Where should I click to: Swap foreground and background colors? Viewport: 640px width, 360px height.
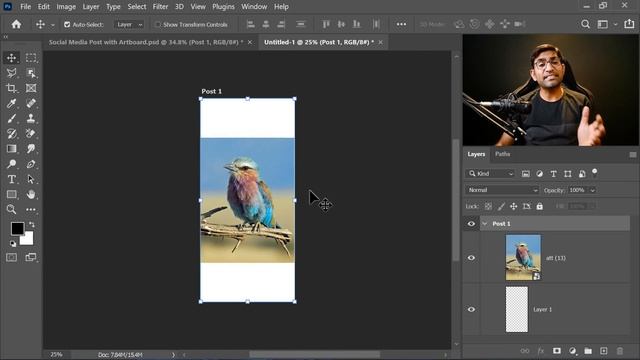[x=31, y=224]
